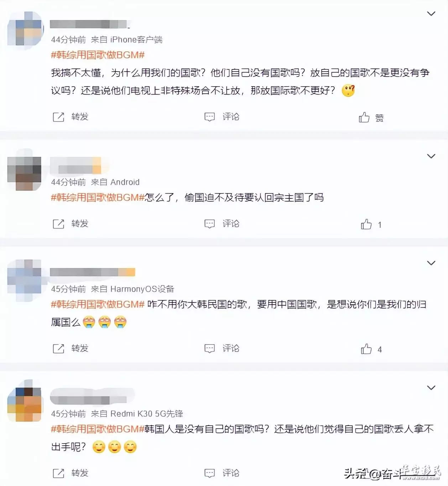The height and width of the screenshot is (486, 448).
Task: Click 评论 text on the HarmonyOS post
Action: coord(231,348)
